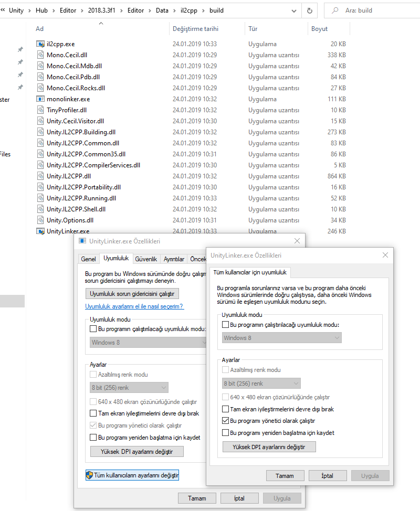Screen dimensions: 420x511
Task: Switch to the Güvenlik tab
Action: [146, 259]
